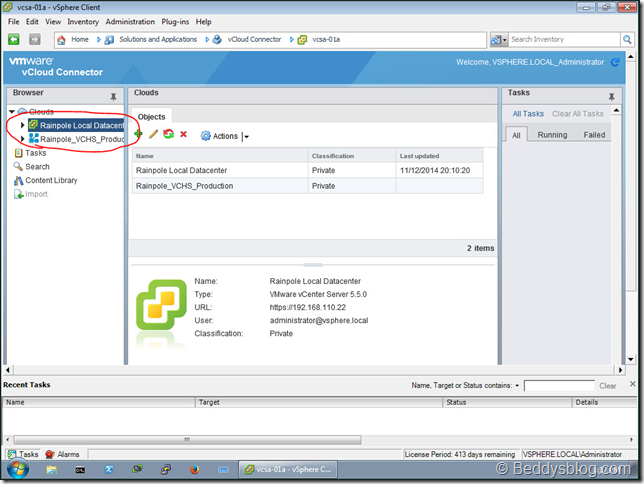Open the Edit menu
644x484 pixels.
point(32,22)
